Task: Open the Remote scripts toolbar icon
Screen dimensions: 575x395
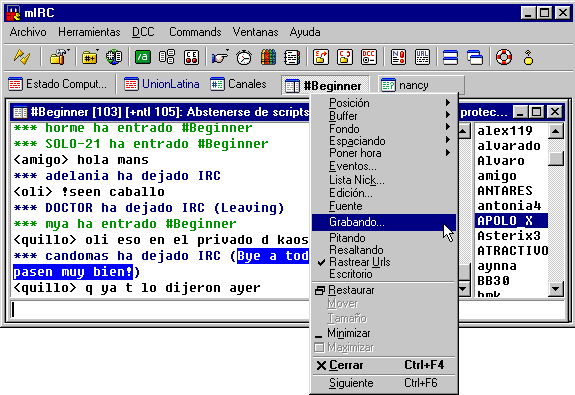Action: coord(191,57)
